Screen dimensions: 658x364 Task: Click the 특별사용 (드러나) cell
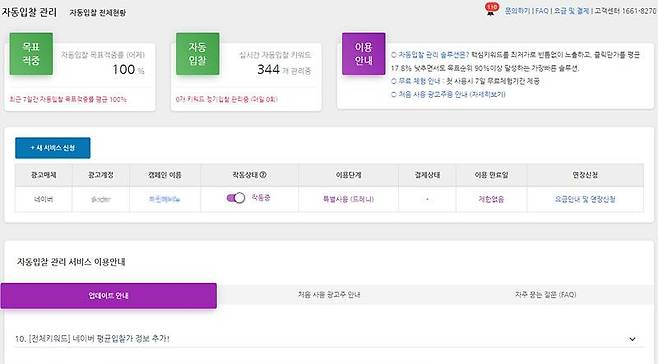pyautogui.click(x=348, y=199)
